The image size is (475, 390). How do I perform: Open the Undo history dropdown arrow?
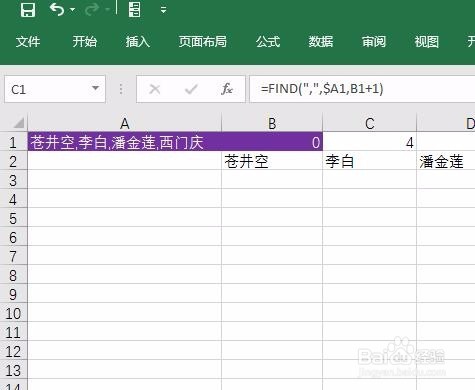(72, 10)
